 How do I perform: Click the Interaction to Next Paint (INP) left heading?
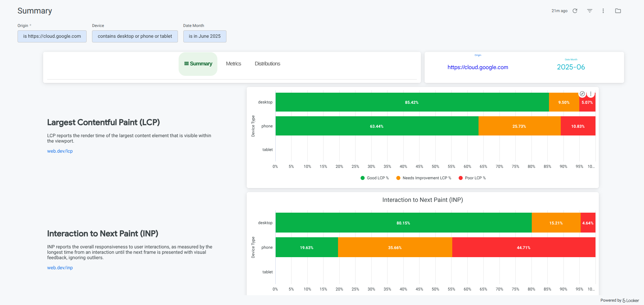click(103, 234)
